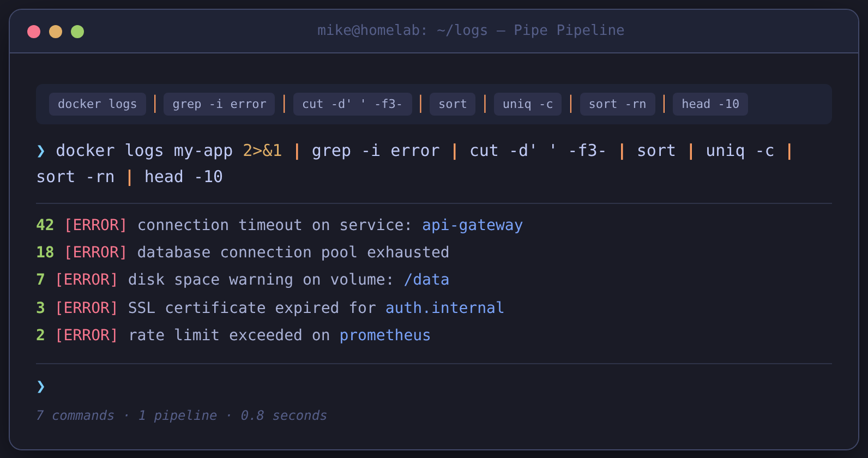Click the '7 commands' status text
Screen dimensions: 868x458
click(75, 415)
